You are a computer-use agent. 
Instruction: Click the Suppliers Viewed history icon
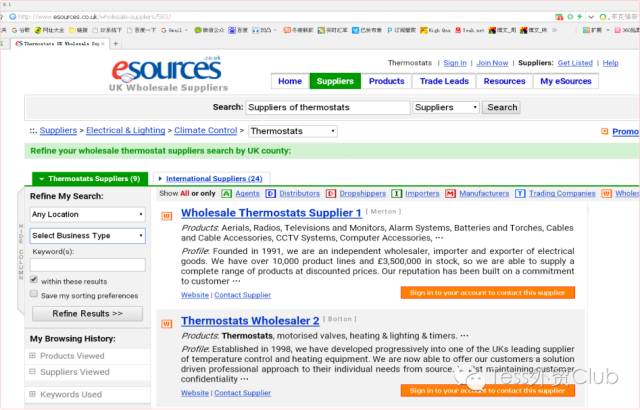(x=33, y=372)
